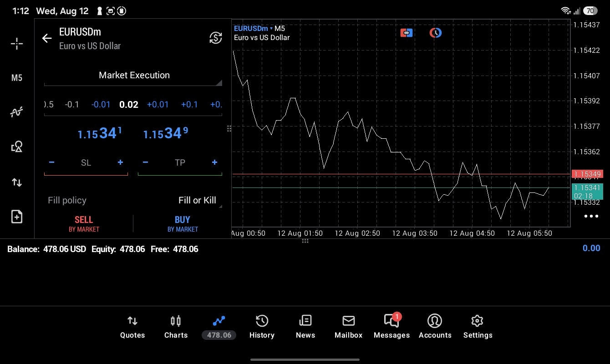
Task: Tap the trade arrows icon in sidebar
Action: pos(17,182)
